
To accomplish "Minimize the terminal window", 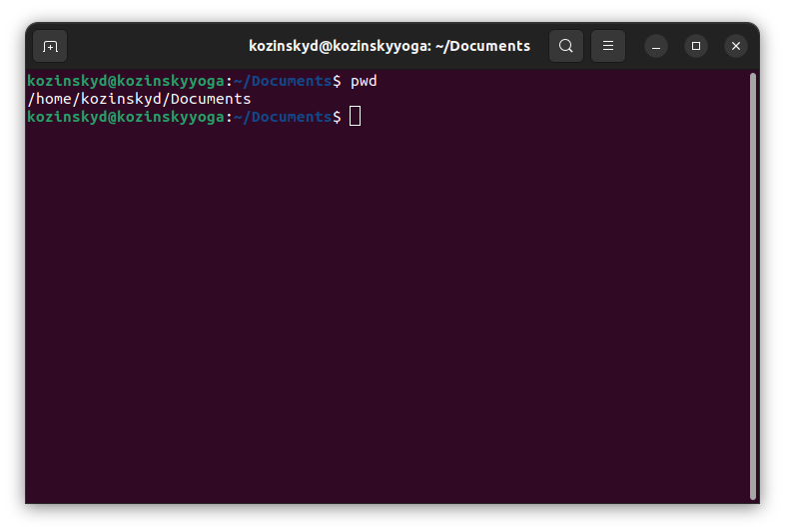I will tap(656, 46).
